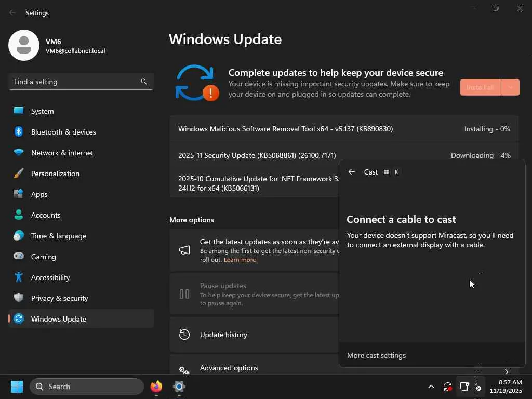This screenshot has height=399, width=532.
Task: Open Windows Start menu button
Action: pos(17,387)
